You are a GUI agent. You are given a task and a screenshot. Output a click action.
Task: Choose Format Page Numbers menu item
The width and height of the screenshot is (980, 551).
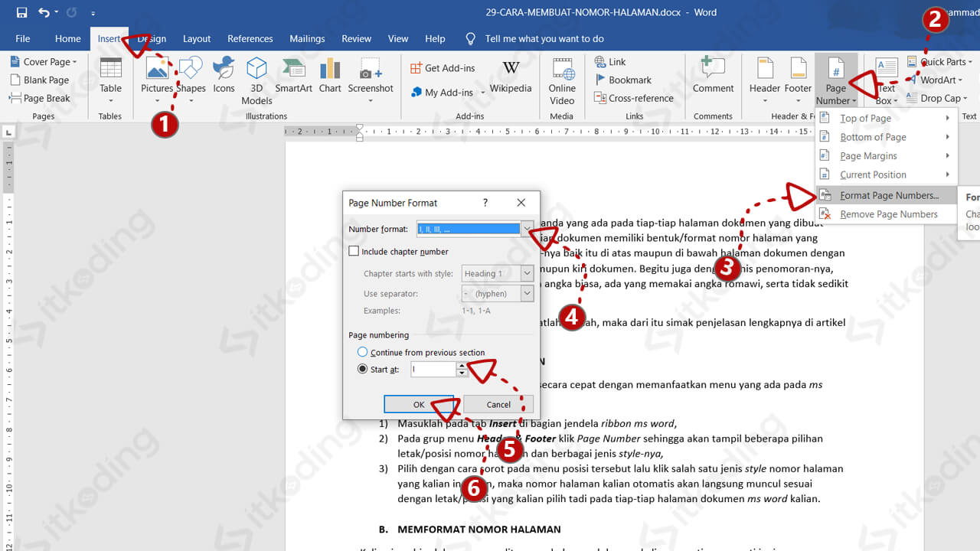[x=885, y=195]
